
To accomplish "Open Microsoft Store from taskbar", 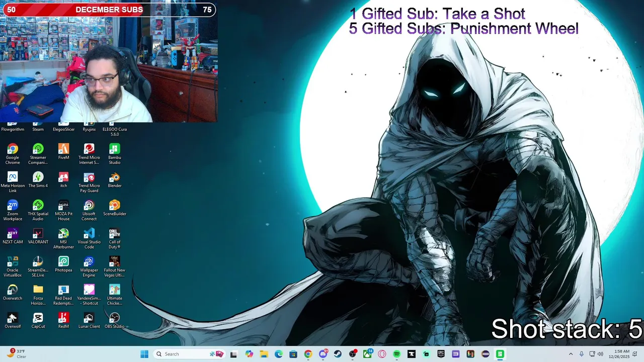I will (293, 354).
